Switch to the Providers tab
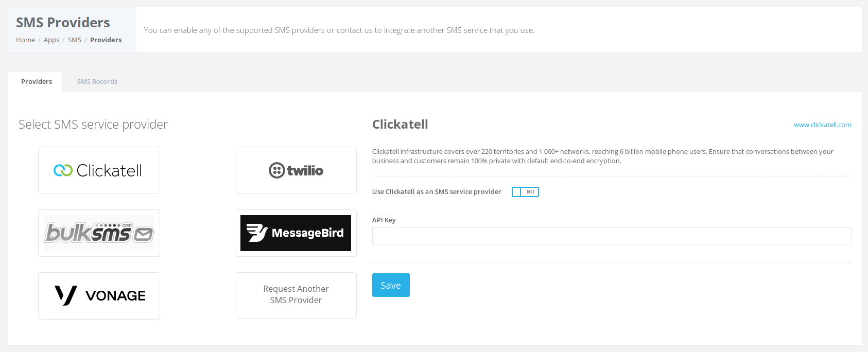Image resolution: width=868 pixels, height=352 pixels. 37,81
